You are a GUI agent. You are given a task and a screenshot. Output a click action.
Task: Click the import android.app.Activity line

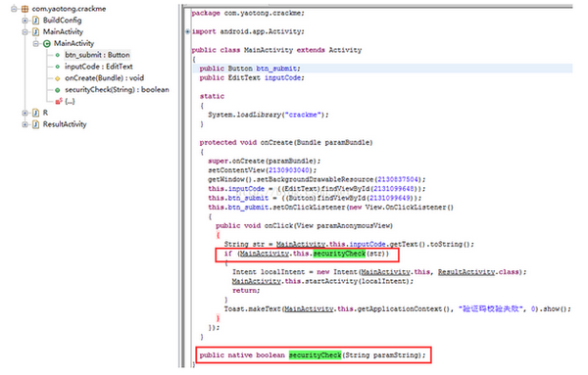coord(248,31)
